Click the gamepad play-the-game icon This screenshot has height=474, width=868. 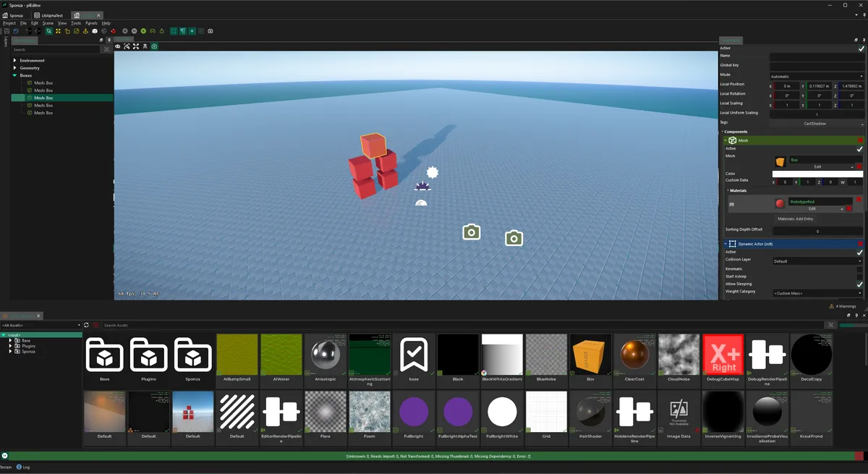point(153,31)
